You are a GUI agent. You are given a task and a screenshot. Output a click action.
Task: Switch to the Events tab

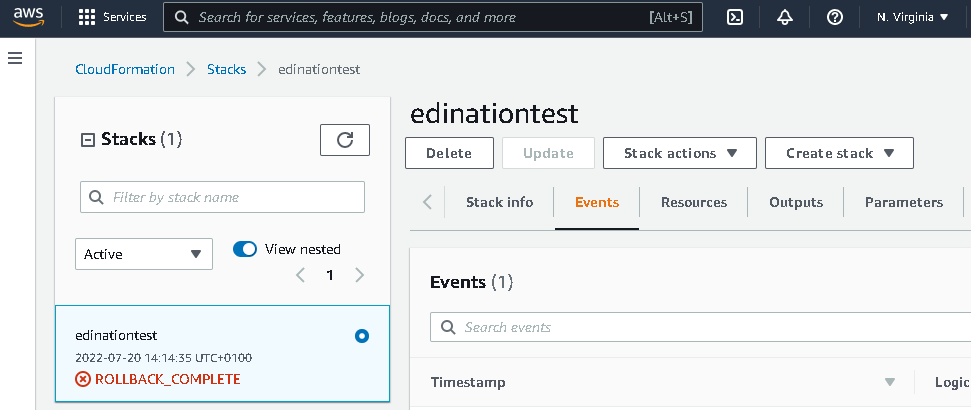tap(597, 203)
